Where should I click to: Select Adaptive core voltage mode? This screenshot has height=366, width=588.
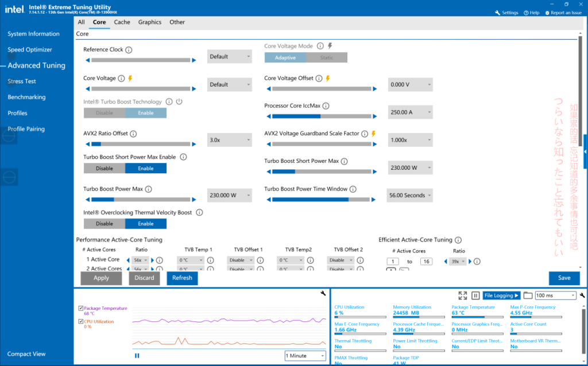[x=285, y=58]
